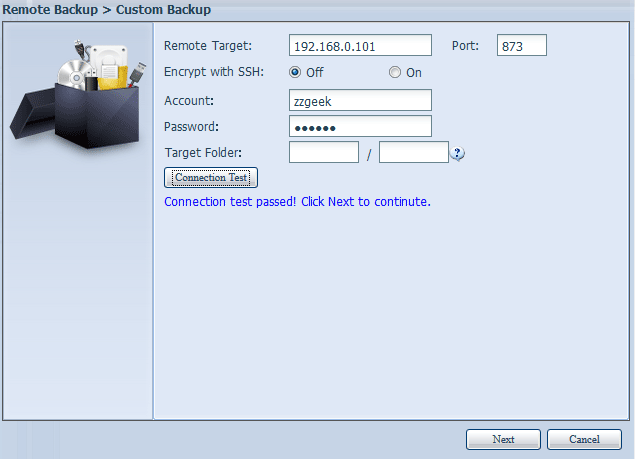Click the backup box illustration image
This screenshot has width=635, height=459.
coord(78,94)
